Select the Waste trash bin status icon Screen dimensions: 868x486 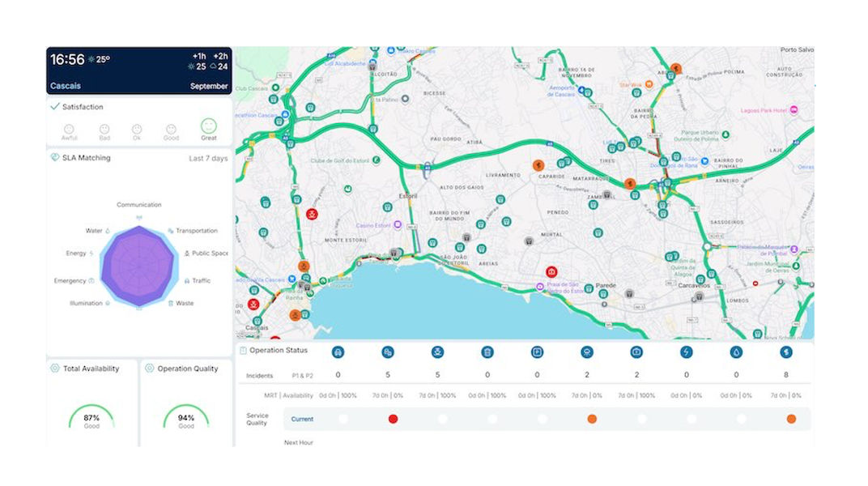pyautogui.click(x=487, y=352)
